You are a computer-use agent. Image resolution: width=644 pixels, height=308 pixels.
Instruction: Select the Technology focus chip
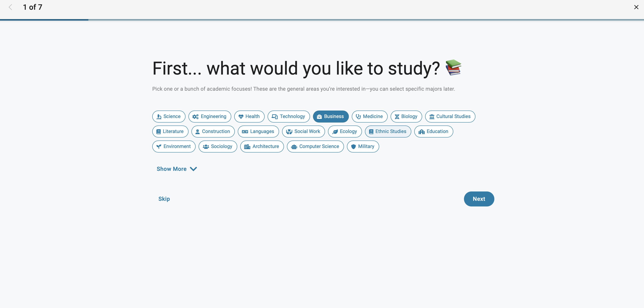coord(288,116)
